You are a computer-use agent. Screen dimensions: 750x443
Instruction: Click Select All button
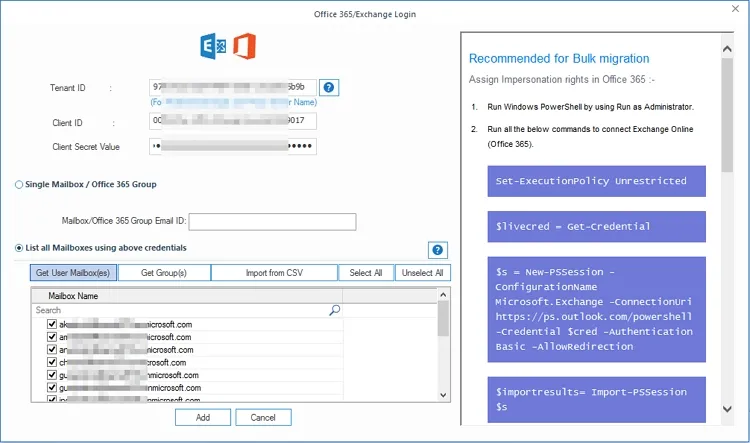coord(366,273)
